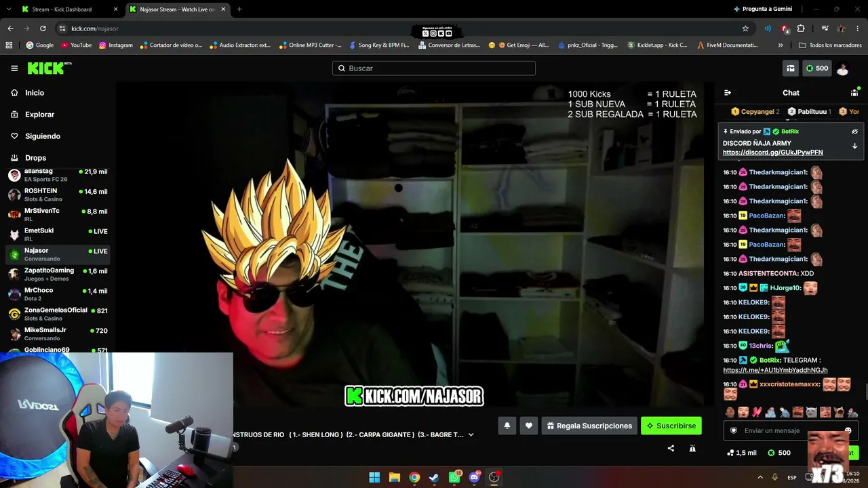
Task: Go back in the browser
Action: click(10, 28)
